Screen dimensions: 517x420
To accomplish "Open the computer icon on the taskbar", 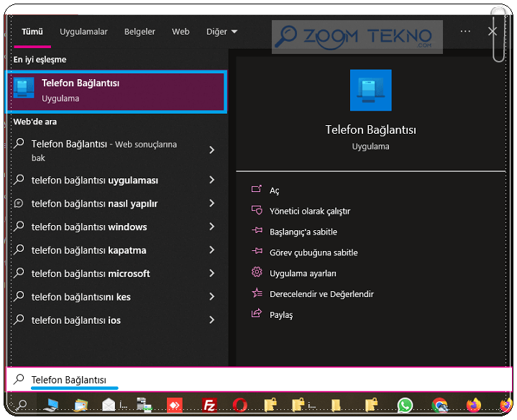I will point(51,405).
